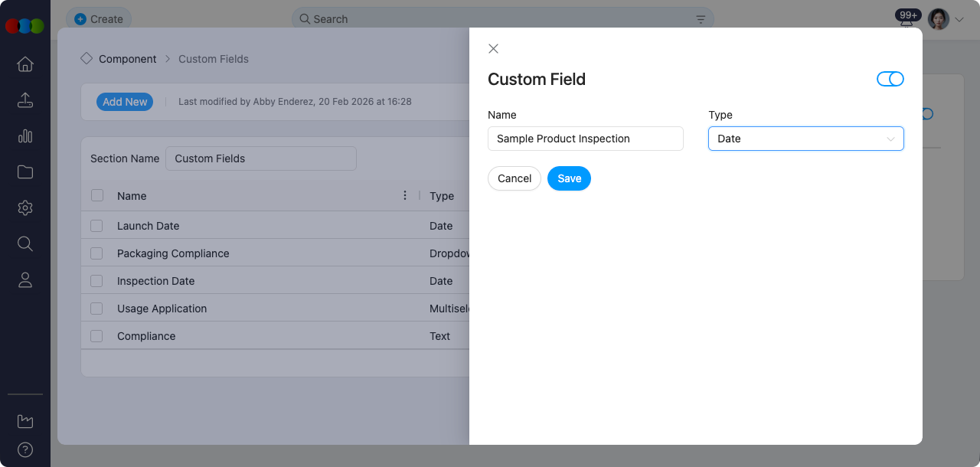
Task: Open the settings gear icon
Action: point(25,208)
